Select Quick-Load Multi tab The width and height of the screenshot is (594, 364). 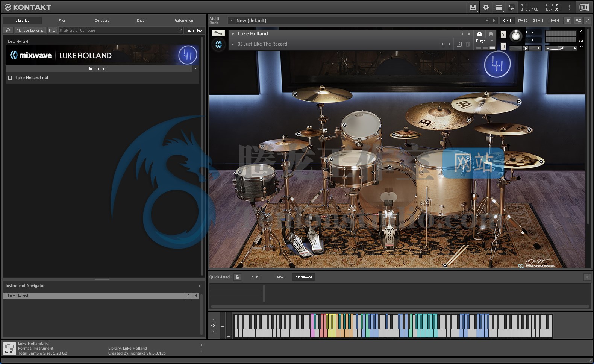click(255, 277)
